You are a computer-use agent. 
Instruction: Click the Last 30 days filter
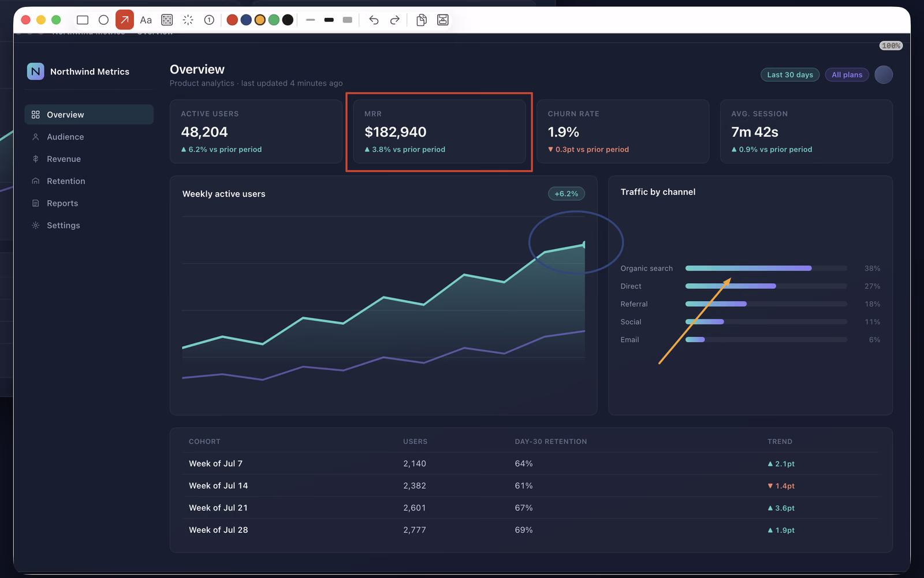tap(790, 75)
